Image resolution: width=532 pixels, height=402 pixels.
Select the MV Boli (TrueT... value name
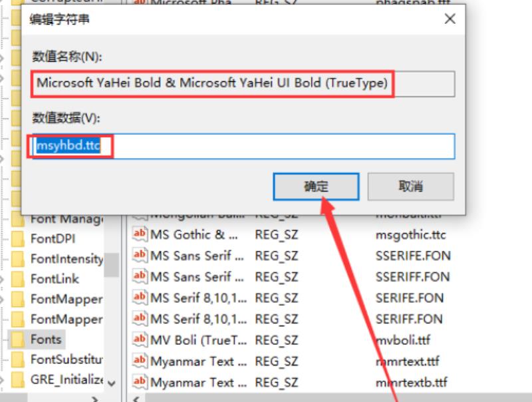(198, 340)
